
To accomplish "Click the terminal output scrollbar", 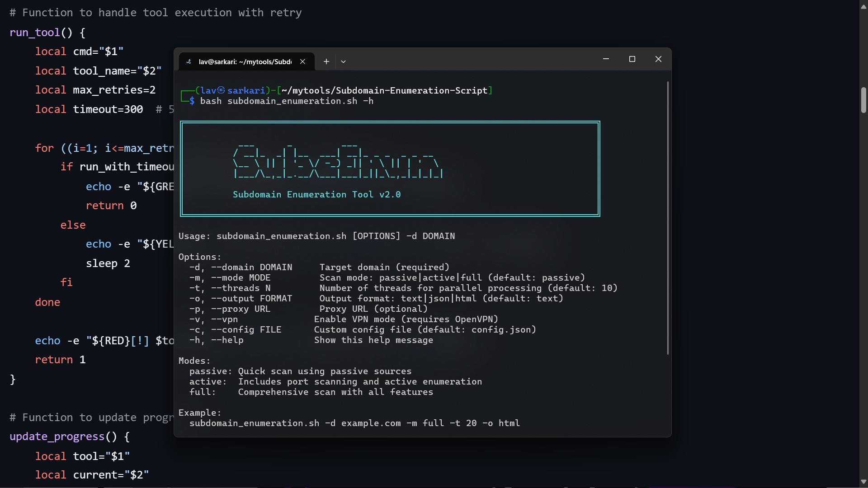I will point(668,217).
